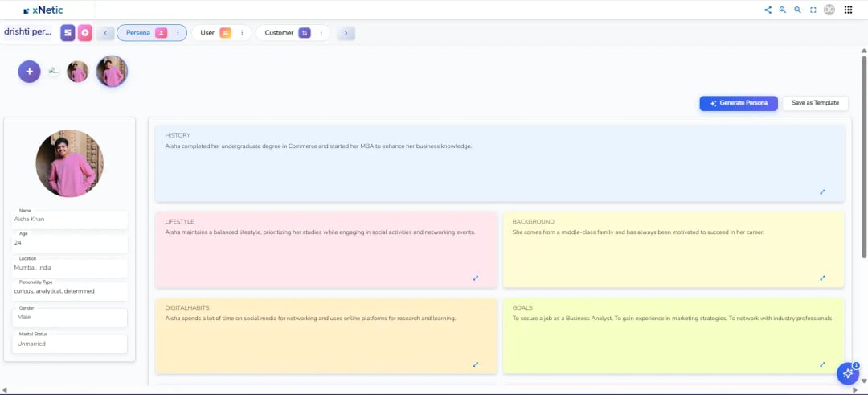This screenshot has width=868, height=395.
Task: Click the Generate Persona button
Action: click(738, 103)
